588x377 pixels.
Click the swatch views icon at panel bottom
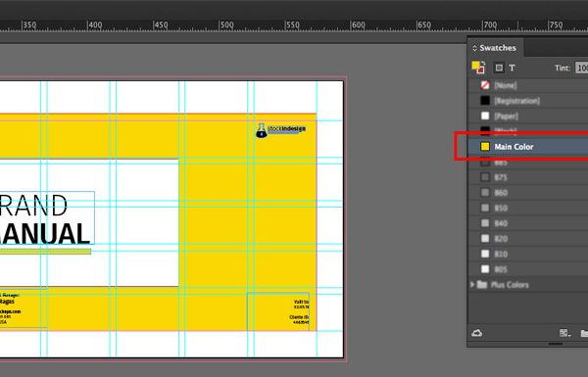[x=563, y=333]
